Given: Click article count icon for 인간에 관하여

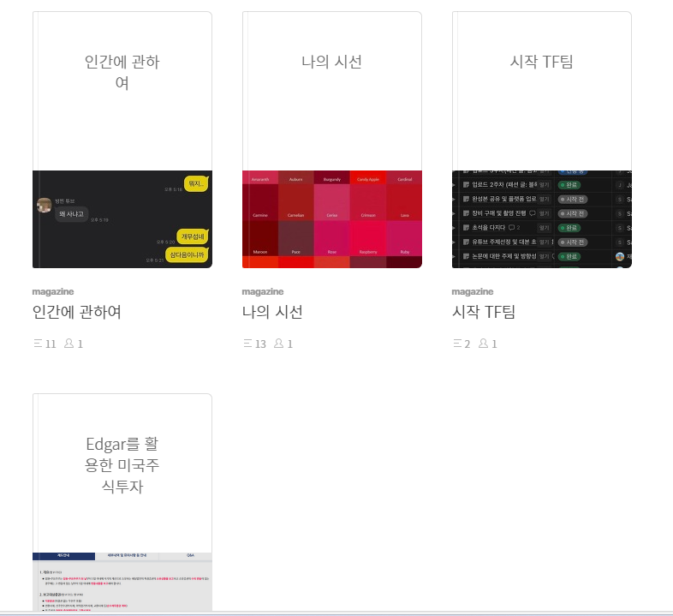Looking at the screenshot, I should (x=38, y=344).
